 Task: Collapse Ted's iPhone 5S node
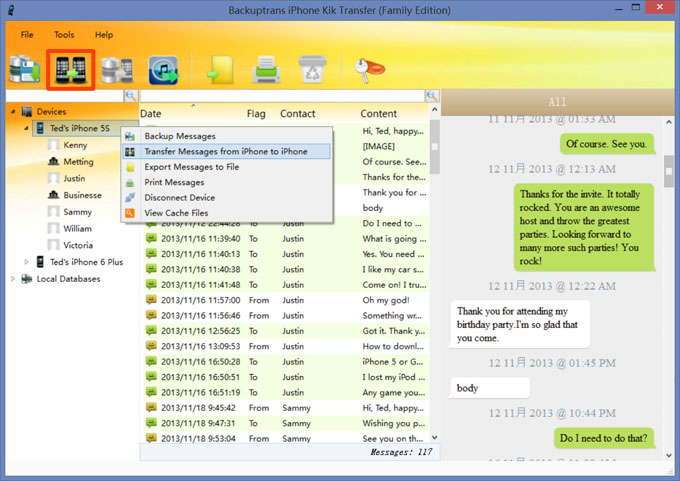[26, 128]
